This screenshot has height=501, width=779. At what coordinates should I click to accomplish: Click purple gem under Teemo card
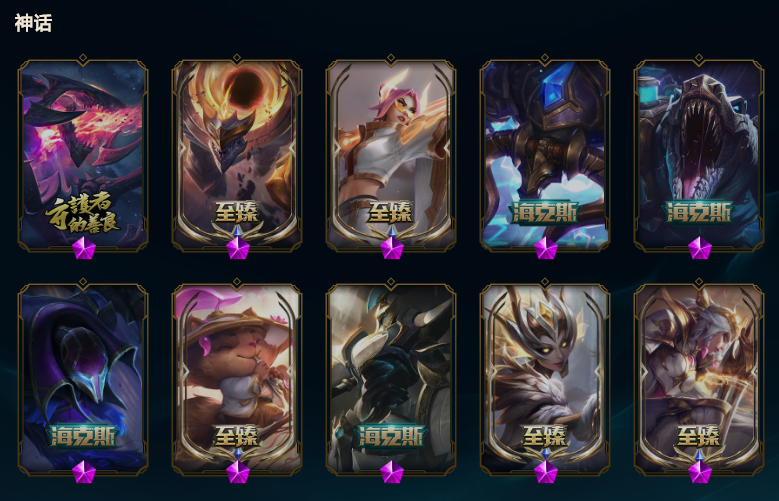237,472
